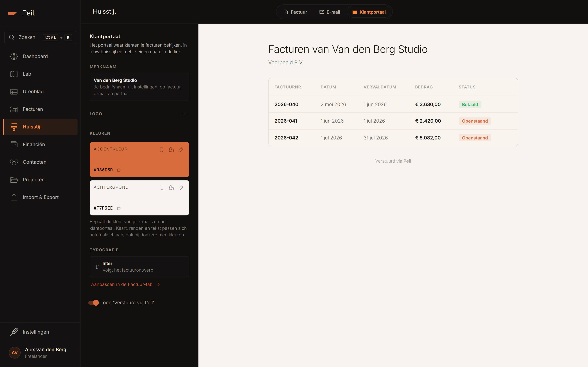Open the Achtergrond color palette icon

(x=171, y=188)
